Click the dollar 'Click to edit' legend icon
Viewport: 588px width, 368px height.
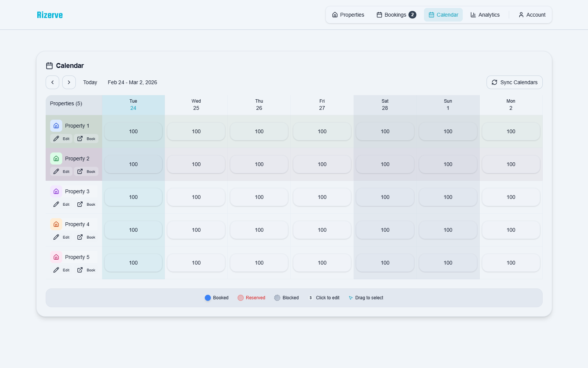click(x=310, y=298)
